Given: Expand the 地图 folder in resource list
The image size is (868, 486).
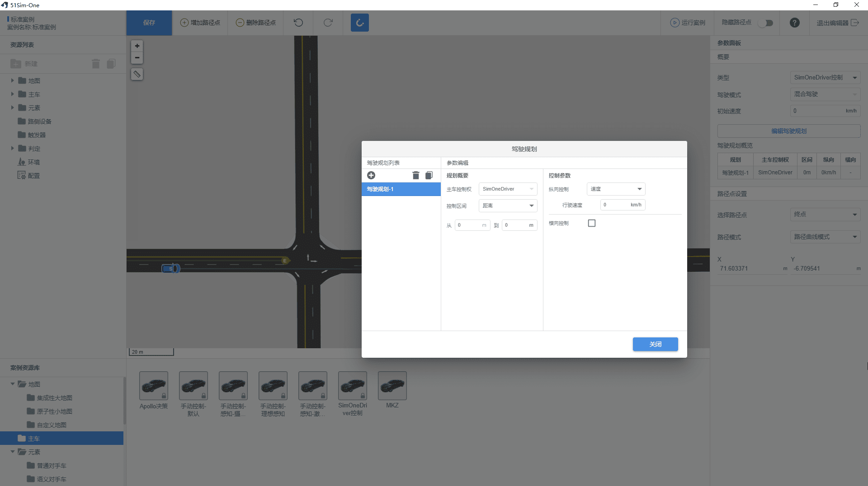Looking at the screenshot, I should (13, 80).
